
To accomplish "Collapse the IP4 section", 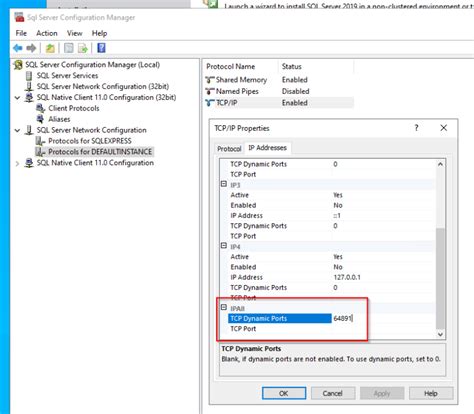I will pyautogui.click(x=224, y=246).
